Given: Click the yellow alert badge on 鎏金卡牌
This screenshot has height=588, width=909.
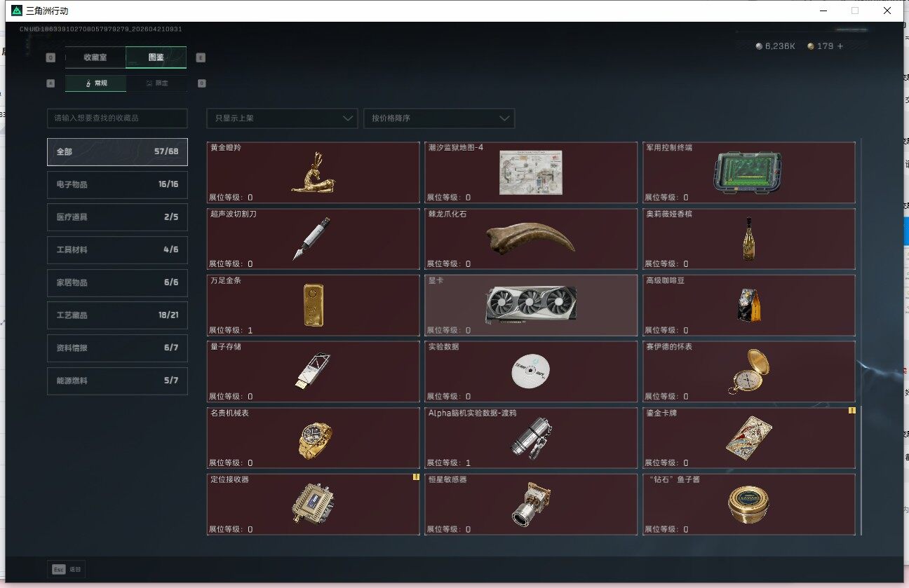Looking at the screenshot, I should (851, 411).
